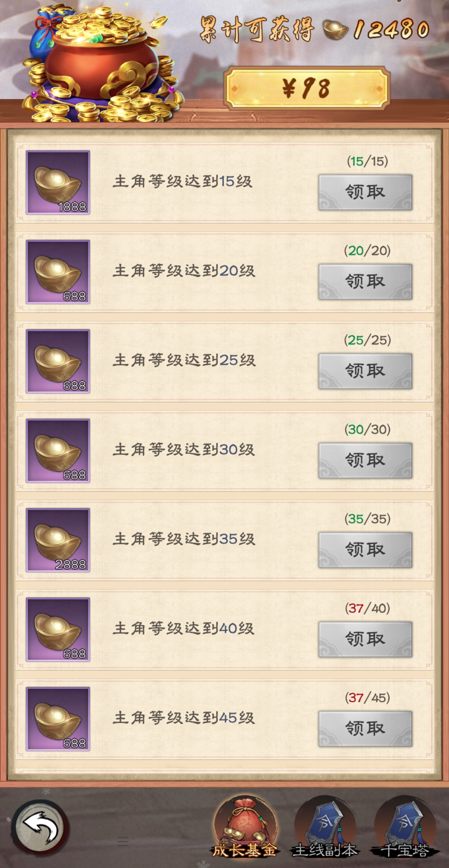This screenshot has height=868, width=449.
Task: Buy the growth fund for ¥98
Action: click(307, 88)
